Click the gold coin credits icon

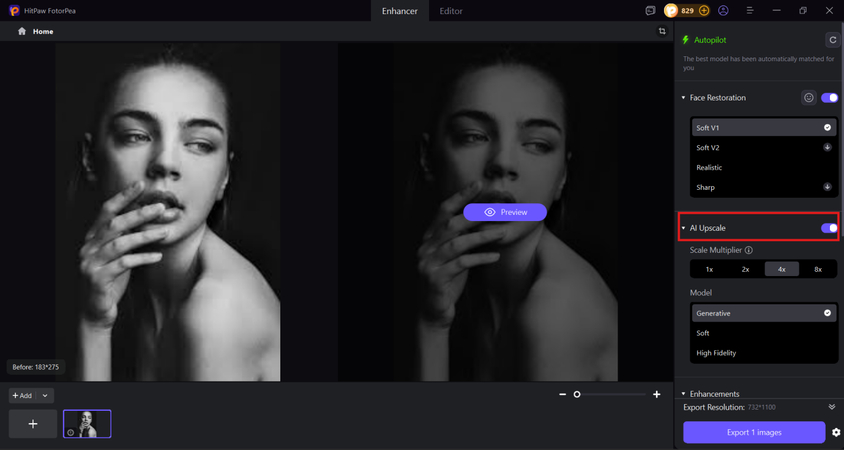(671, 11)
